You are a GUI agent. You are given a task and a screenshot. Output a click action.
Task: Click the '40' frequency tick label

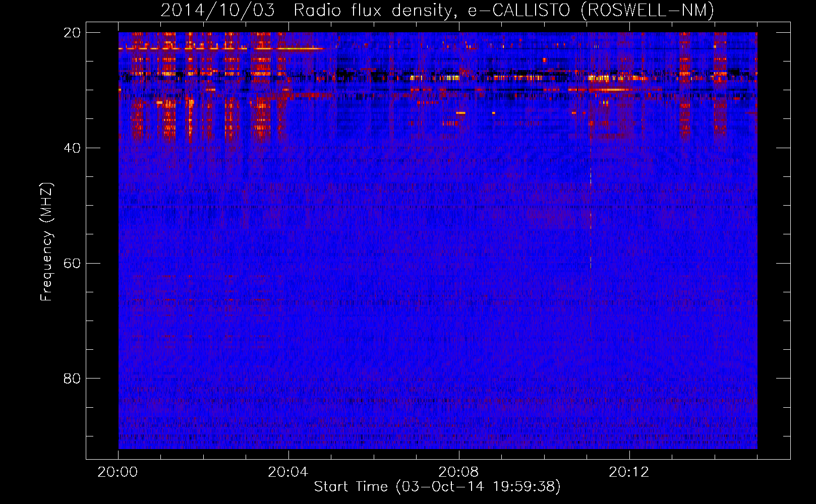pyautogui.click(x=72, y=148)
